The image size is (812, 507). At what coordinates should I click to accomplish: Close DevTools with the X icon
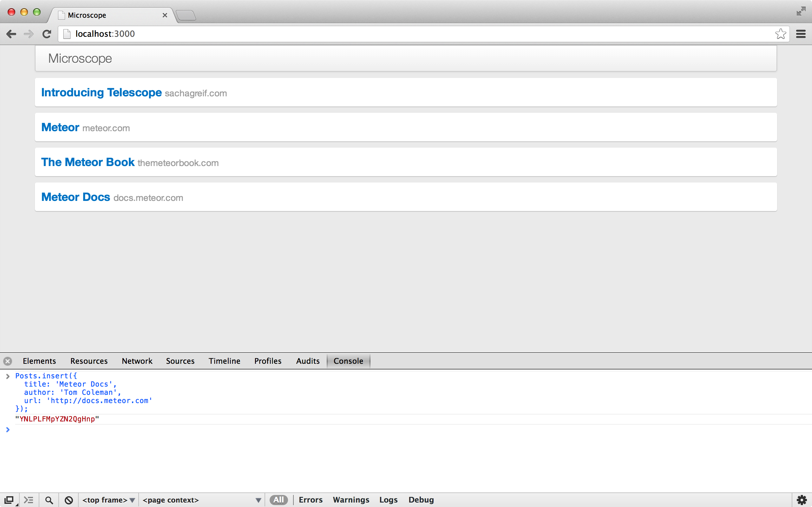[x=8, y=361]
